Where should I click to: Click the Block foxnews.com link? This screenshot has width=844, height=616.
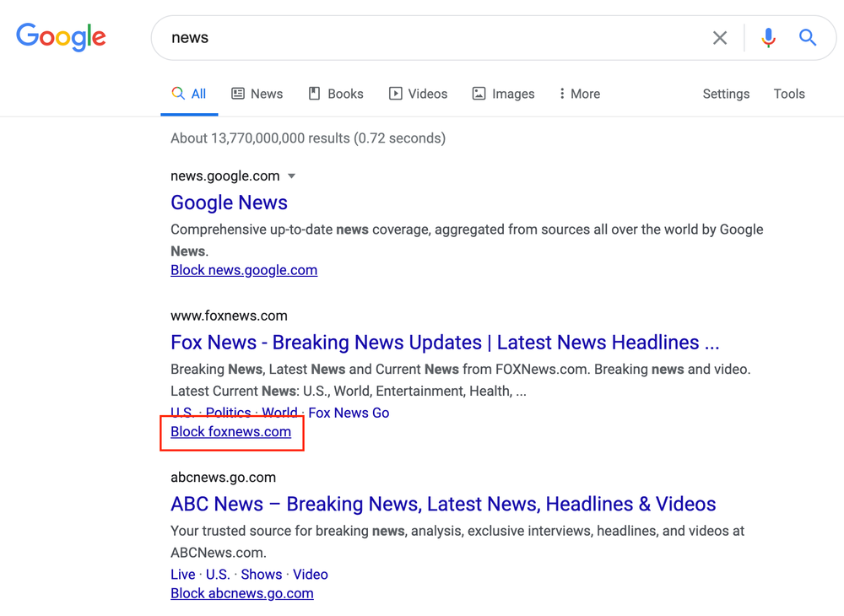coord(230,431)
